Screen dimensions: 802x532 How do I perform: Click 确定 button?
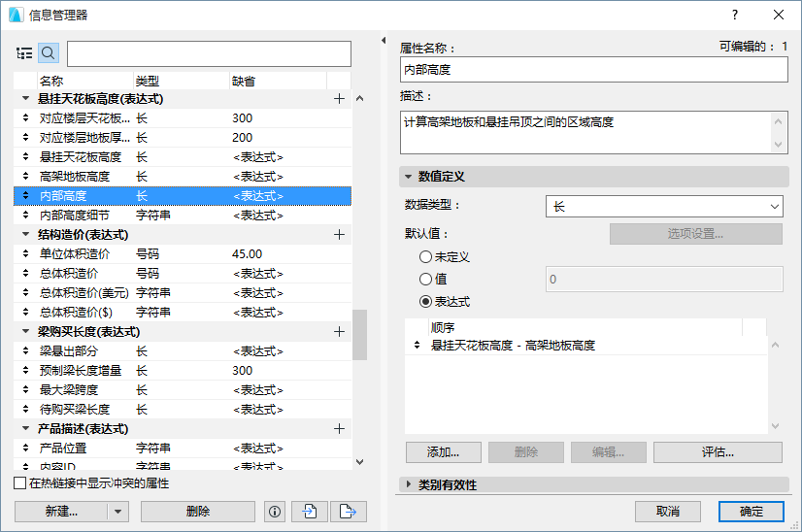coord(752,512)
